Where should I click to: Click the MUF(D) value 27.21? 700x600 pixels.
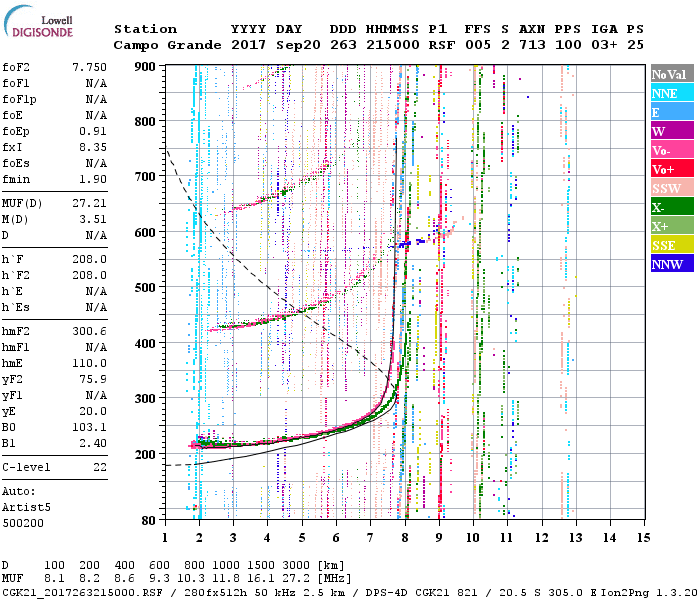point(89,202)
